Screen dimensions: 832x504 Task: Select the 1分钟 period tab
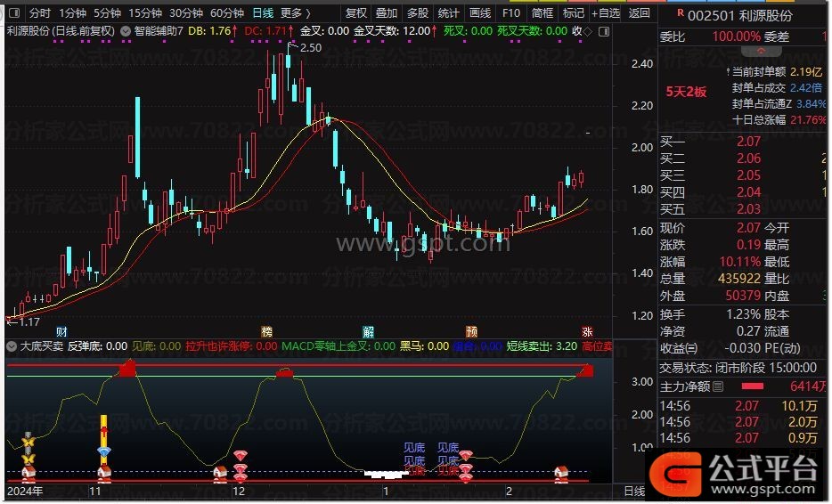point(71,12)
